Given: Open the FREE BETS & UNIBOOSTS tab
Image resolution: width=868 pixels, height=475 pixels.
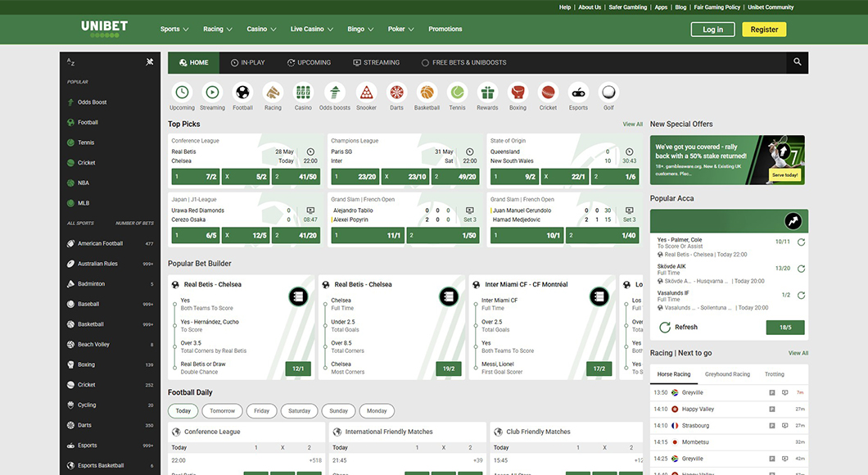Looking at the screenshot, I should click(464, 62).
